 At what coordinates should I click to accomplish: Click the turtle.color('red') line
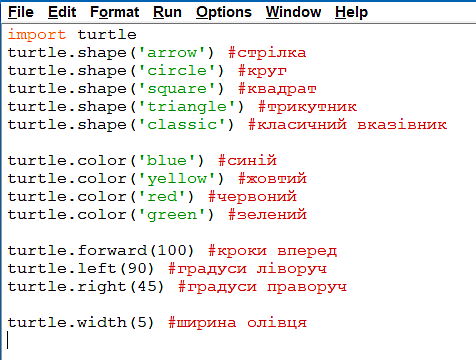[x=152, y=197]
